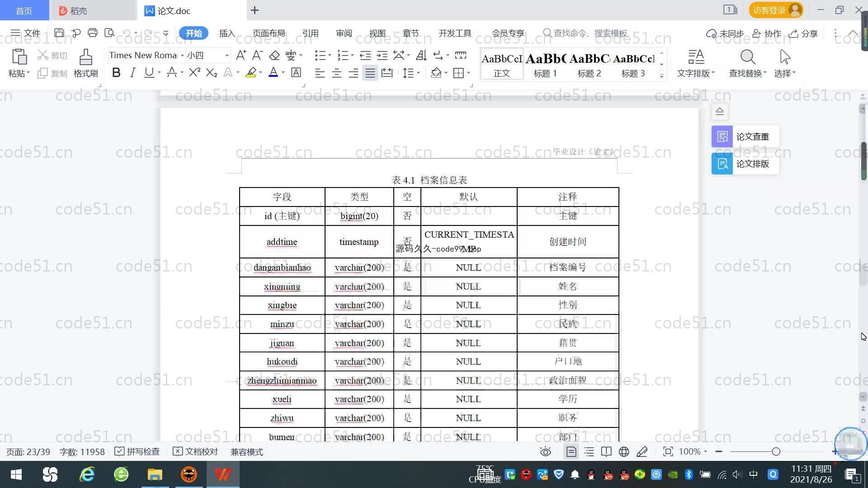Image resolution: width=868 pixels, height=488 pixels.
Task: Toggle justify alignment
Action: (x=370, y=73)
